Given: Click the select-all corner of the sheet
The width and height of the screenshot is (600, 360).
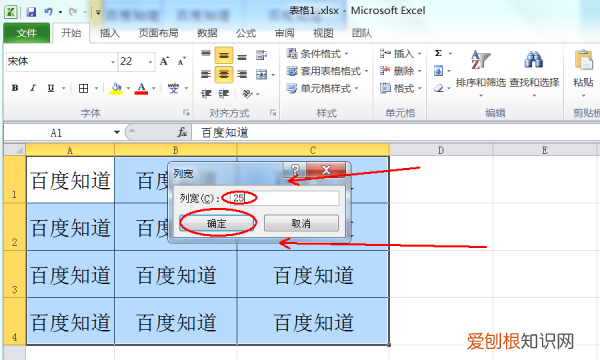Looking at the screenshot, I should coord(15,150).
